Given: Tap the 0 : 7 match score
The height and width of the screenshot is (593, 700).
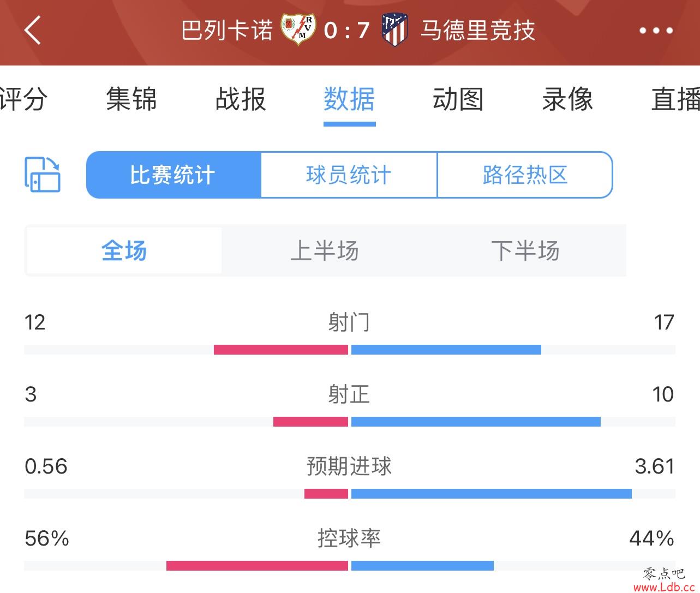Looking at the screenshot, I should tap(347, 31).
